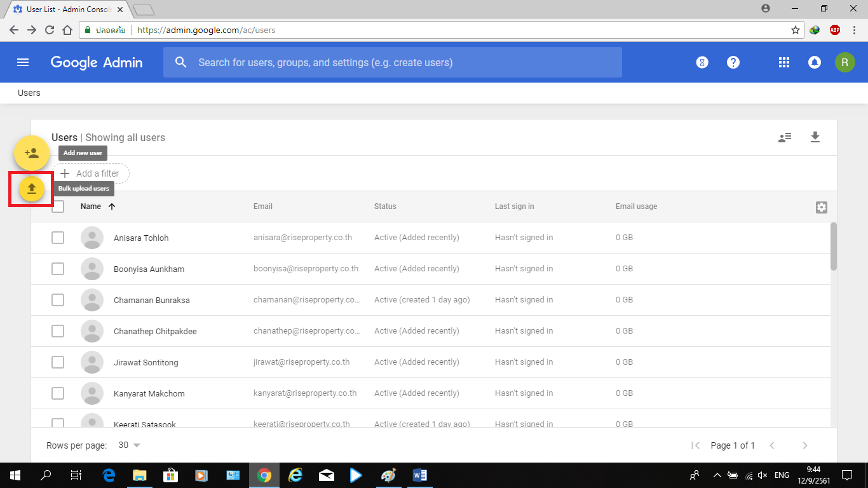
Task: Click the Users breadcrumb item
Action: tap(29, 93)
